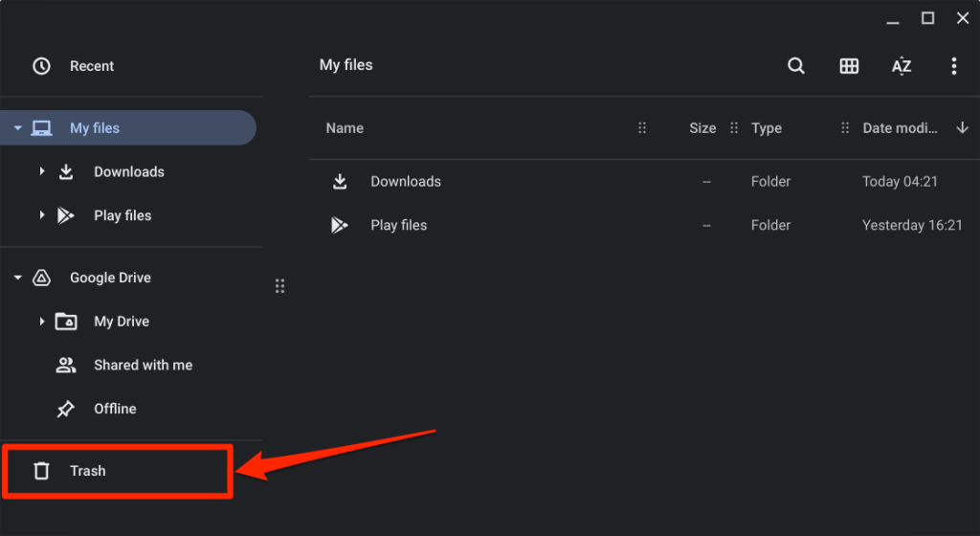Click the search icon in the toolbar
Image resolution: width=980 pixels, height=536 pixels.
796,66
